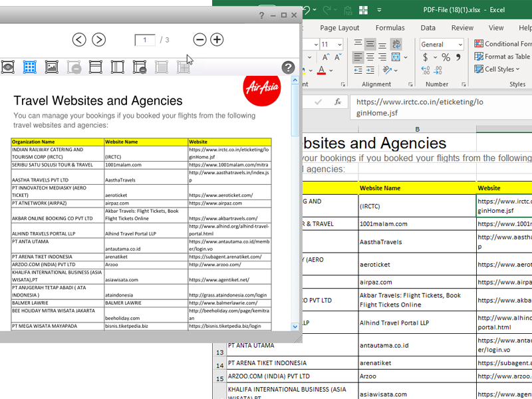
Task: Open the Data ribbon tab
Action: click(428, 28)
